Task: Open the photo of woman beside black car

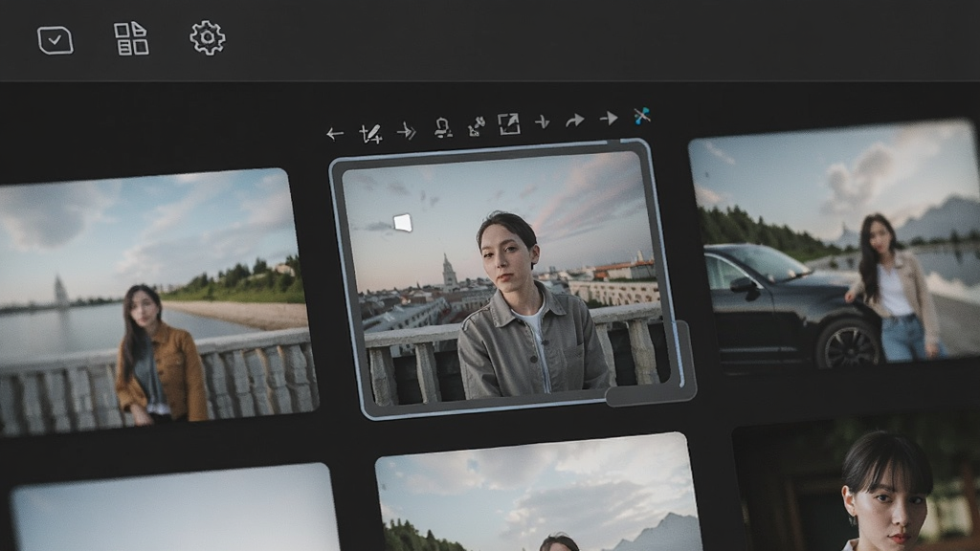Action: pos(836,247)
